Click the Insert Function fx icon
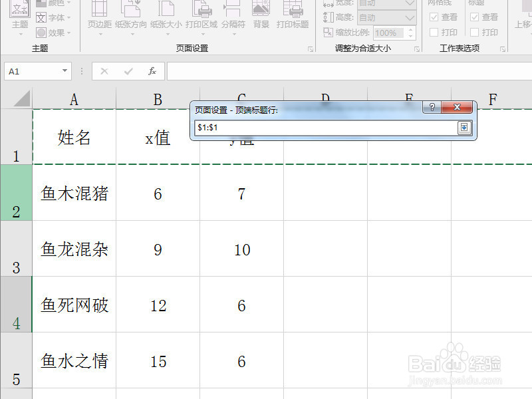 [152, 71]
